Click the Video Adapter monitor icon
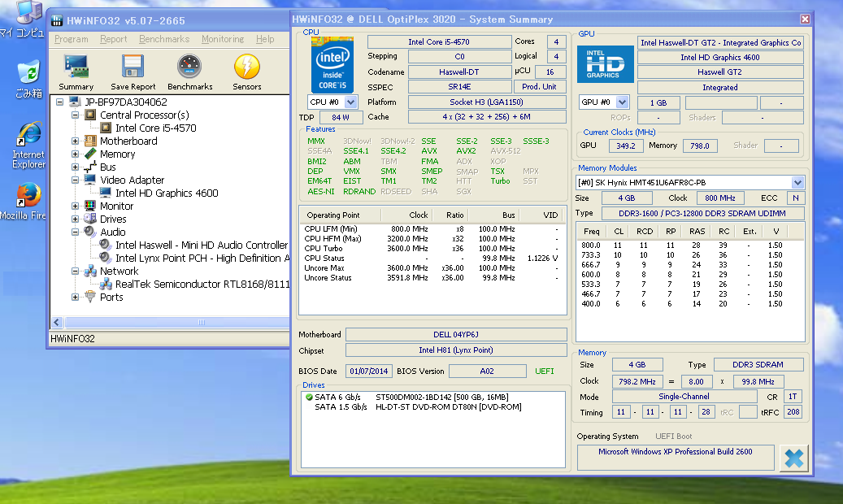Screen dimensions: 843x504 pos(90,180)
